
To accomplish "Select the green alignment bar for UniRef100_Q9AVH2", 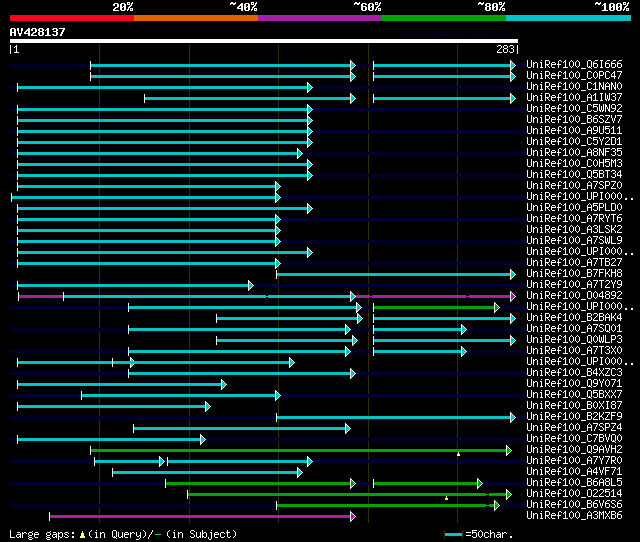I will pyautogui.click(x=301, y=451).
